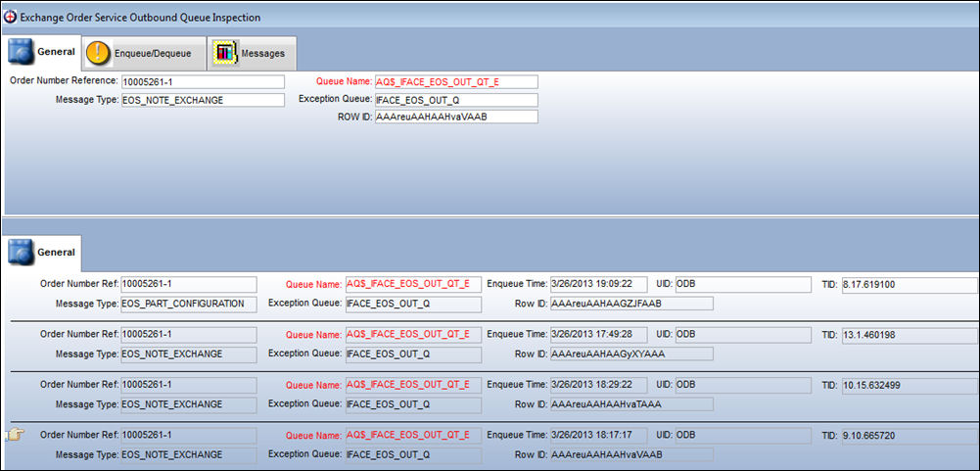This screenshot has height=471, width=980.
Task: Switch to the Messages tab
Action: [x=252, y=53]
